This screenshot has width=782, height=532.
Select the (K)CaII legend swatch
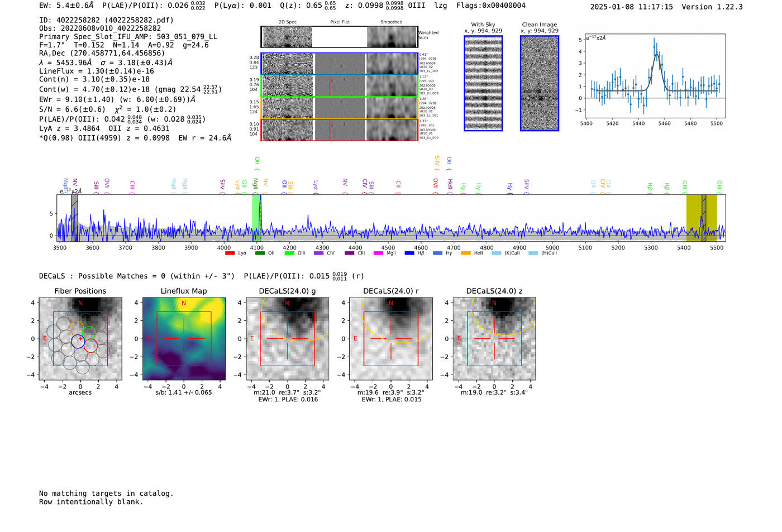tap(496, 253)
